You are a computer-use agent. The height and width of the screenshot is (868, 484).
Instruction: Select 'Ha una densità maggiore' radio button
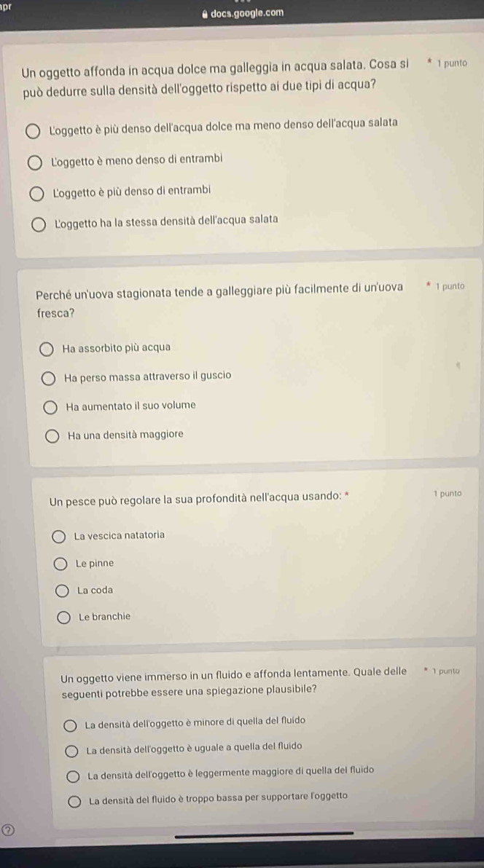pos(54,436)
